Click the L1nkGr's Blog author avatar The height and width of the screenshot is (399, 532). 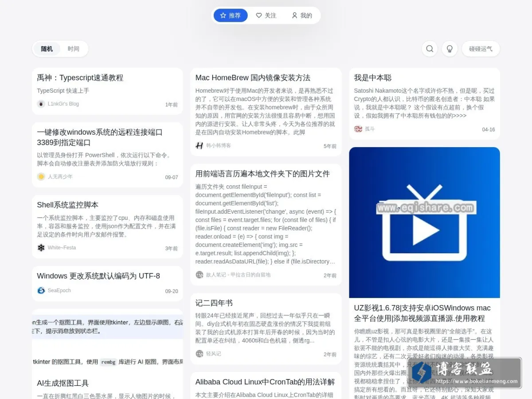coord(41,104)
